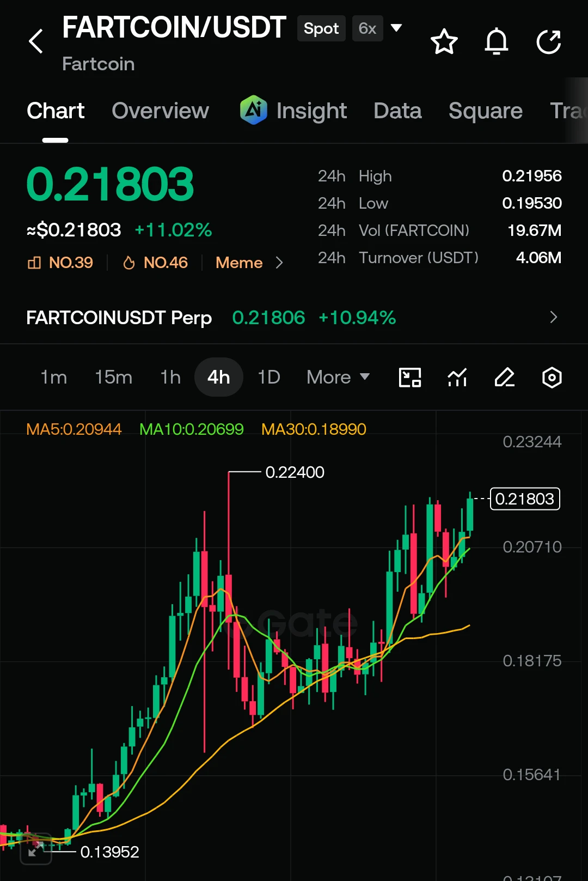Open the trading pair switcher dropdown arrow
This screenshot has height=881, width=588.
pyautogui.click(x=396, y=28)
